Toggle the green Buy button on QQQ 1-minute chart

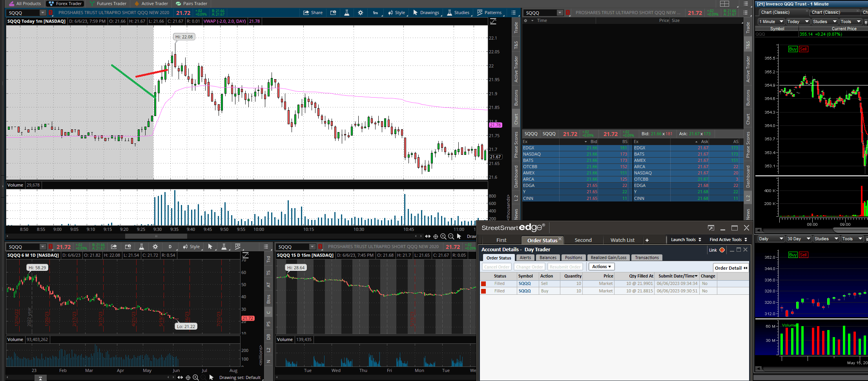point(793,49)
